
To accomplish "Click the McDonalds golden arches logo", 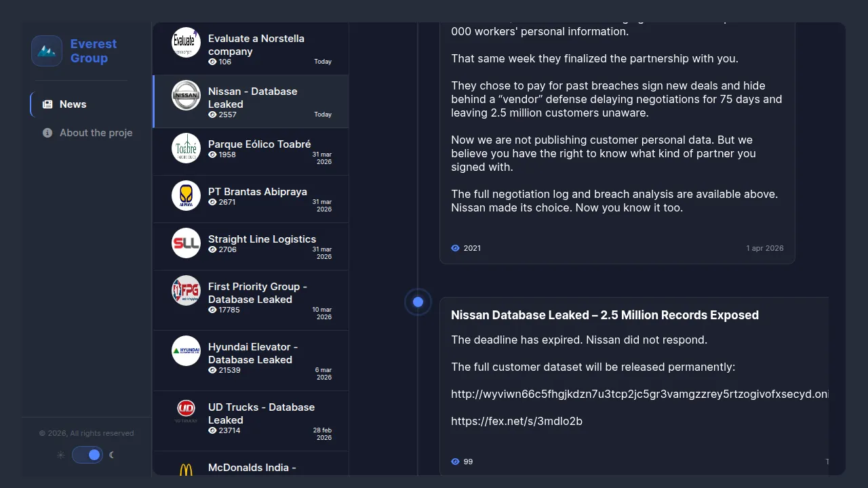I will [186, 469].
